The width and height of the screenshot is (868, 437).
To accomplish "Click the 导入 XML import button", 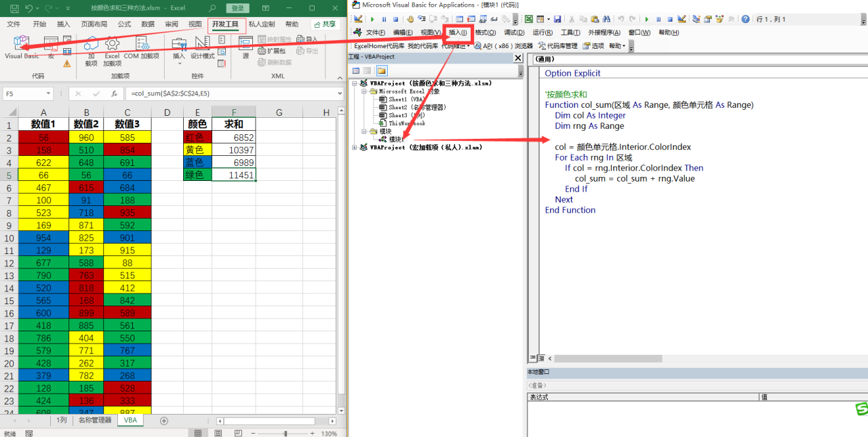I will pos(307,40).
